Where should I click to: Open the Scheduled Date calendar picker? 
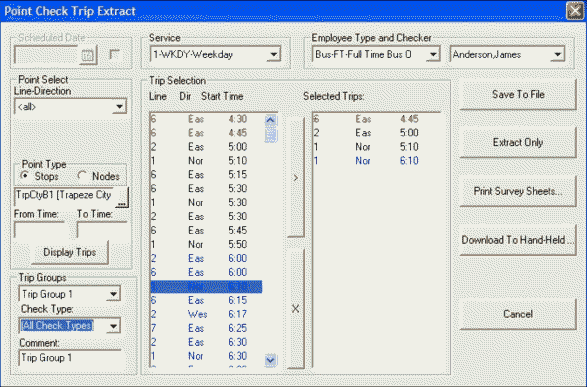click(88, 55)
